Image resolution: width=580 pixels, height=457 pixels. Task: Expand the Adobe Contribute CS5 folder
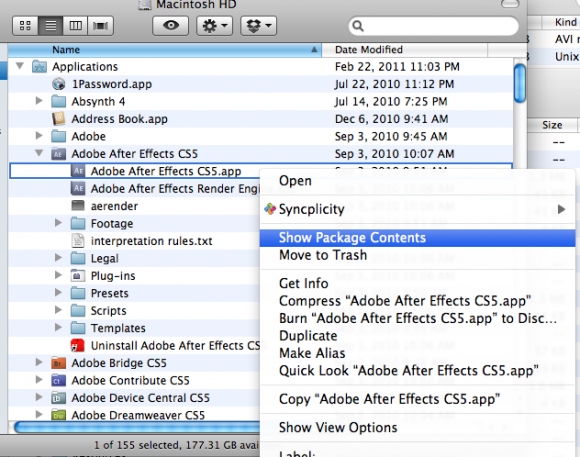click(x=39, y=380)
